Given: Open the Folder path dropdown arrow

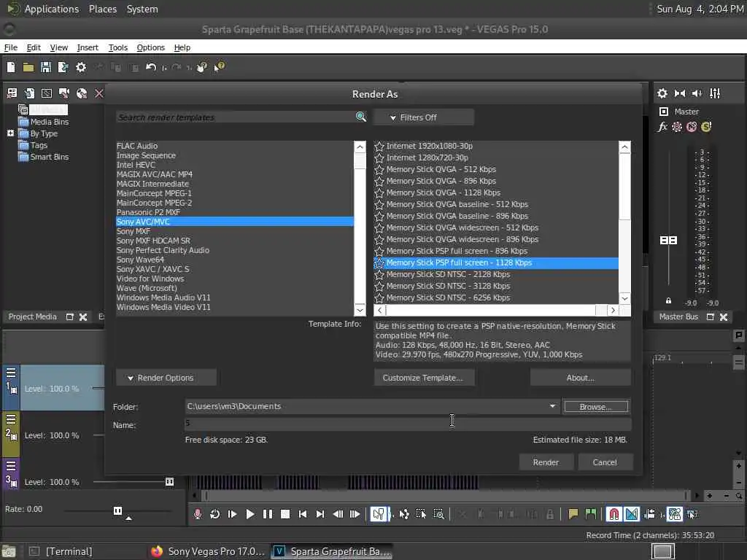Looking at the screenshot, I should pyautogui.click(x=552, y=406).
